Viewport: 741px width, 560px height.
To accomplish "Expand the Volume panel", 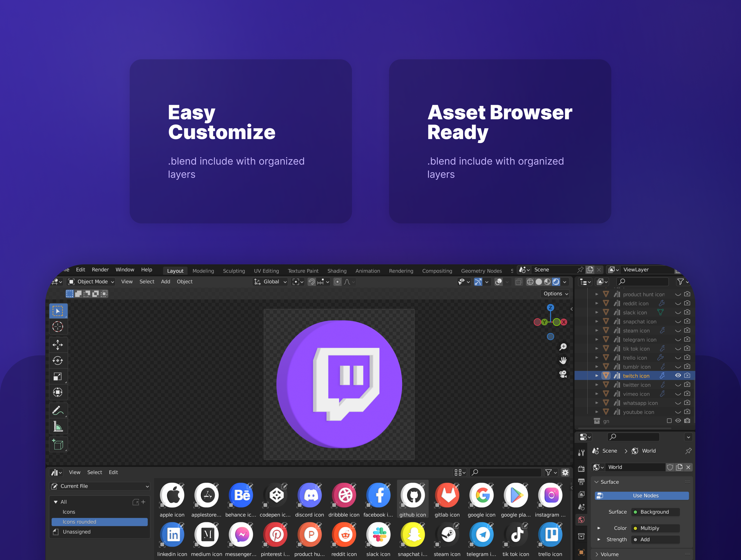I will coord(597,554).
